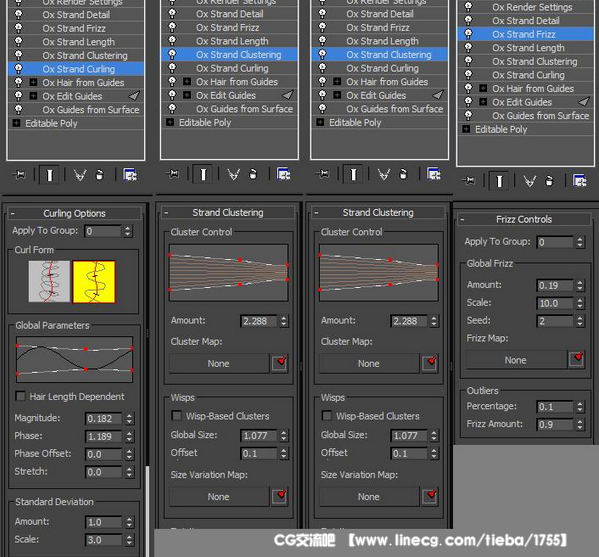This screenshot has height=557, width=599.
Task: Click Standard Deviation Amount field 1.0
Action: (x=104, y=522)
